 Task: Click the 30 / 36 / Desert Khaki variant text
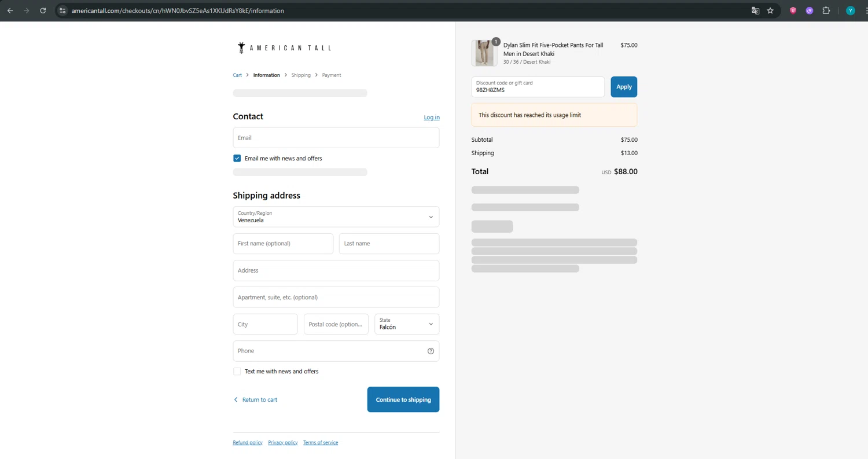click(527, 62)
